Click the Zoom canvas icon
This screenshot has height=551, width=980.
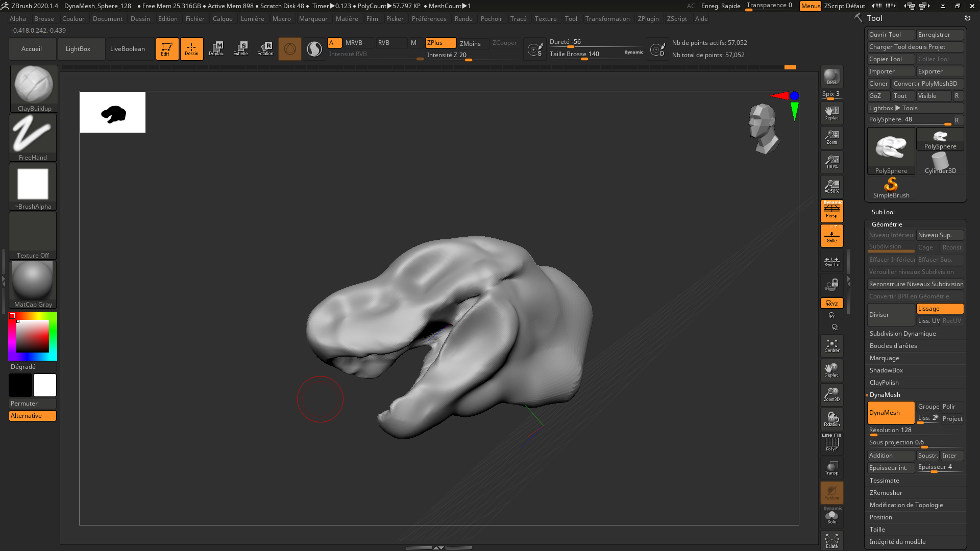click(x=831, y=138)
